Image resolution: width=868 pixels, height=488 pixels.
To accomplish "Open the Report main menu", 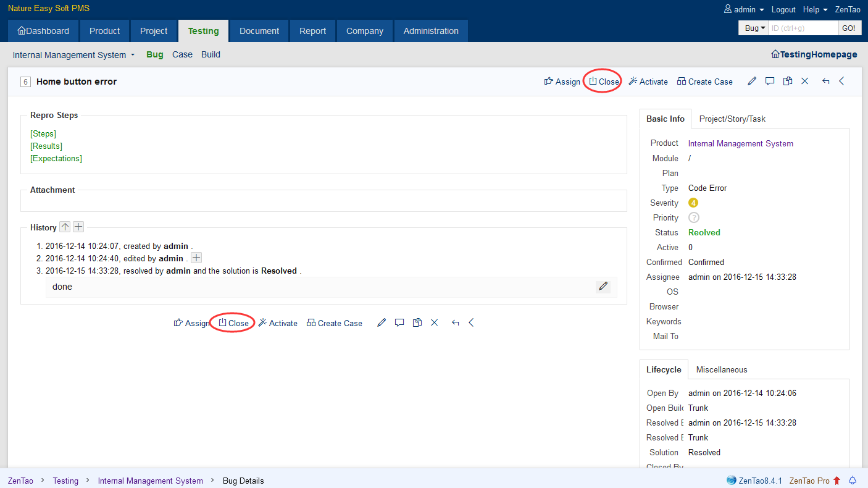I will (312, 31).
